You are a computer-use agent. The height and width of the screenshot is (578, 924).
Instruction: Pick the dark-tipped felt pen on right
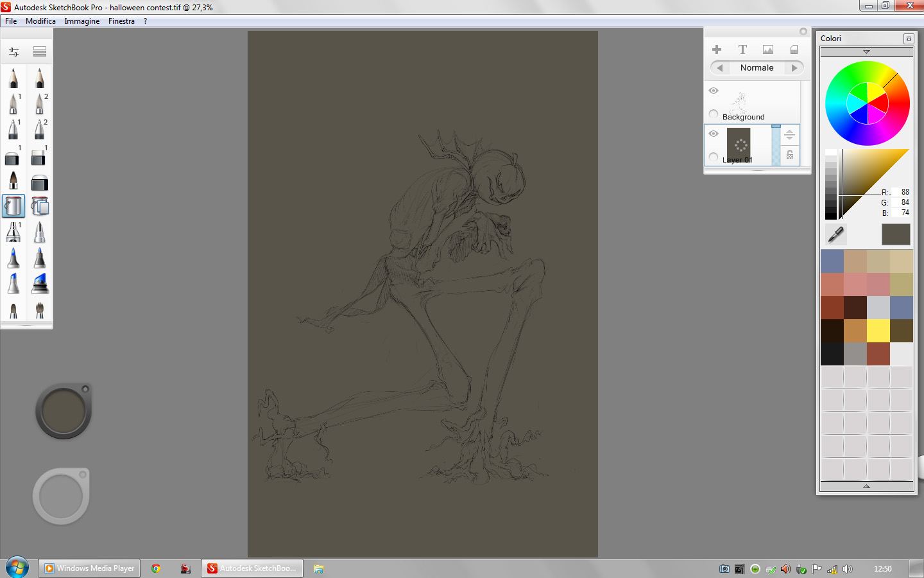click(x=40, y=258)
